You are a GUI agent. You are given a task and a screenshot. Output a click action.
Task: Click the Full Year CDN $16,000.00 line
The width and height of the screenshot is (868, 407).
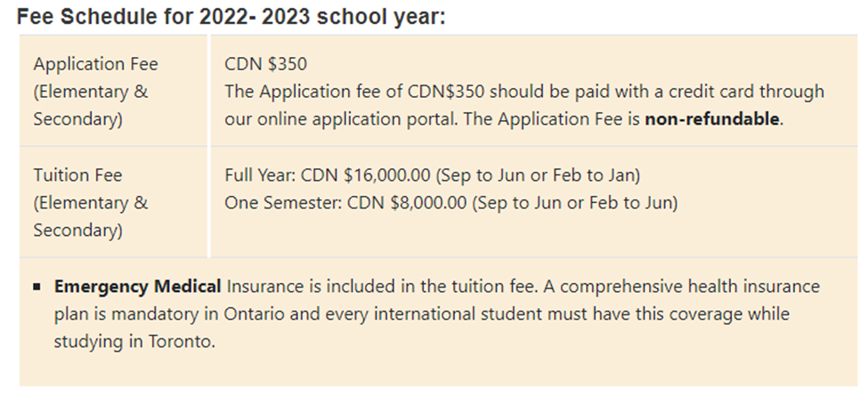433,175
